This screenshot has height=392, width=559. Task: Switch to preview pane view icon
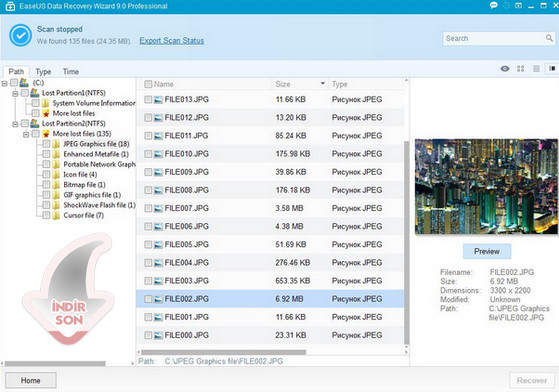pyautogui.click(x=552, y=68)
